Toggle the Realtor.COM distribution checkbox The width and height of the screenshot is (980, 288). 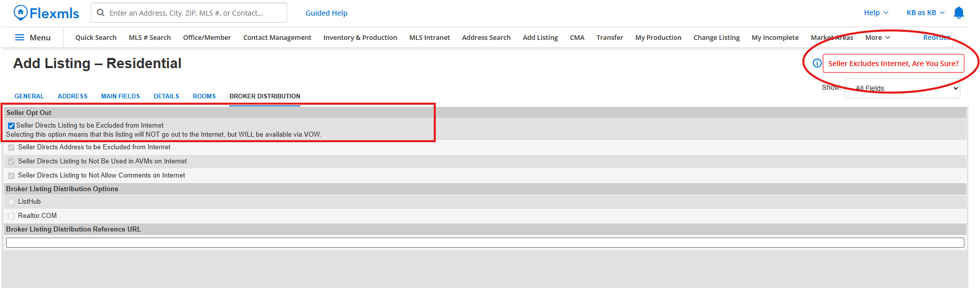tap(11, 216)
